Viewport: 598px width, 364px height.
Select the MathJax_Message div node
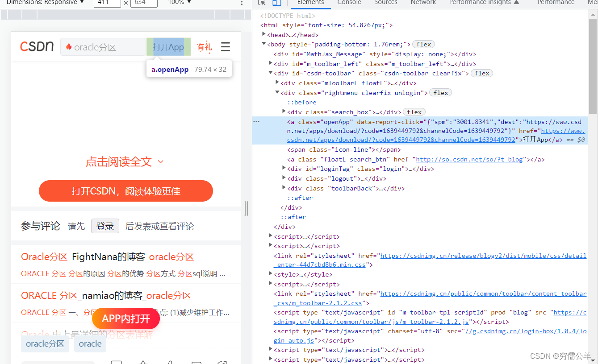coord(374,54)
